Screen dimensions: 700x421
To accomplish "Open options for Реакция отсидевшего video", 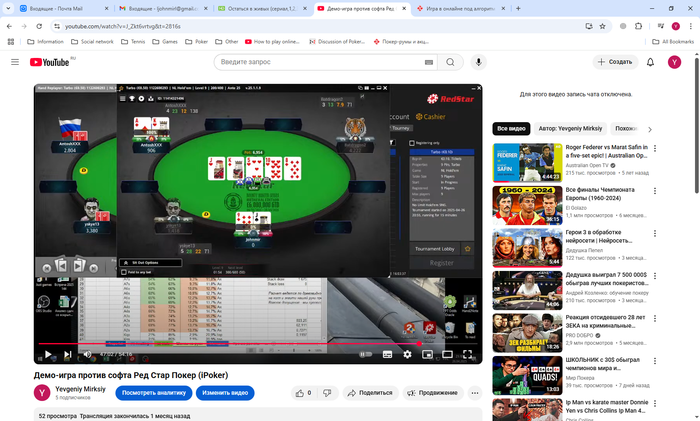I will [x=654, y=319].
